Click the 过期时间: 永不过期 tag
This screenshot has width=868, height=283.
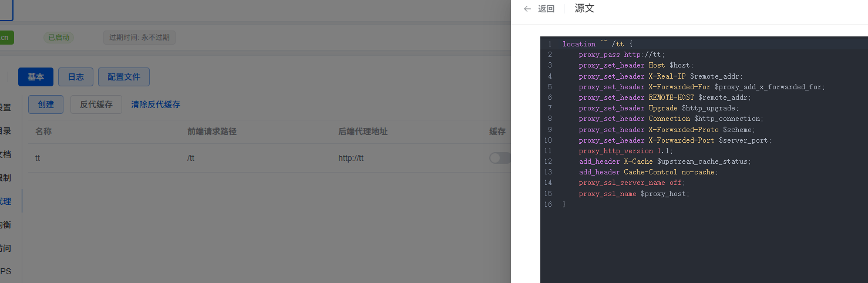point(139,38)
